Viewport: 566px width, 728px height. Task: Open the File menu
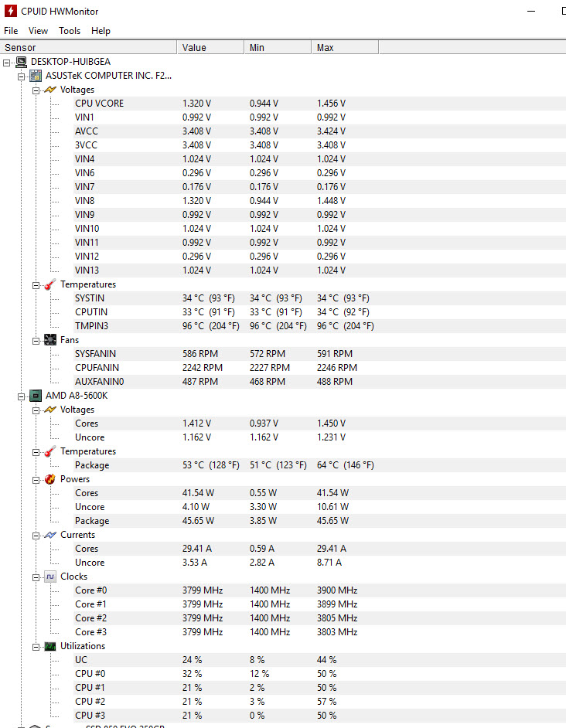[x=11, y=31]
